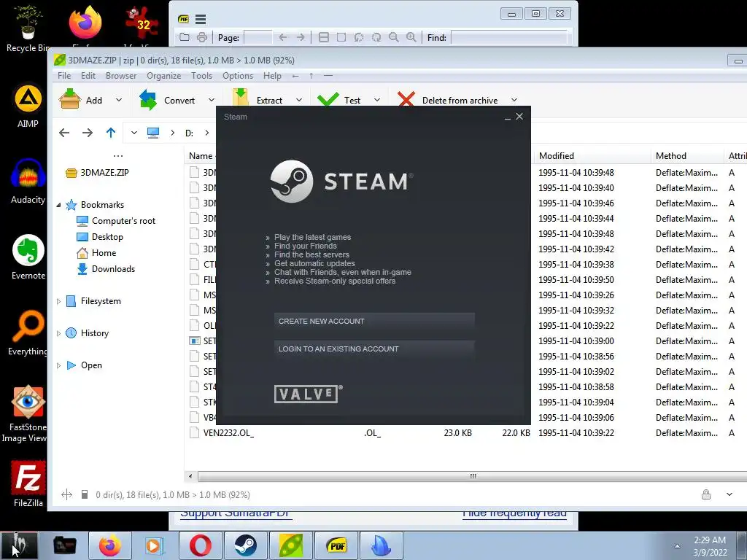
Task: Expand the Open tree node
Action: point(58,365)
